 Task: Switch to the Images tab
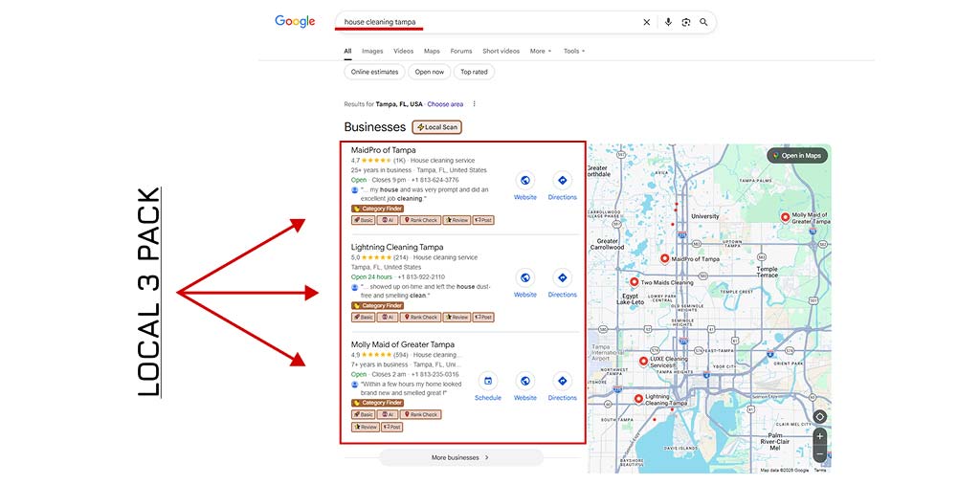pos(372,52)
